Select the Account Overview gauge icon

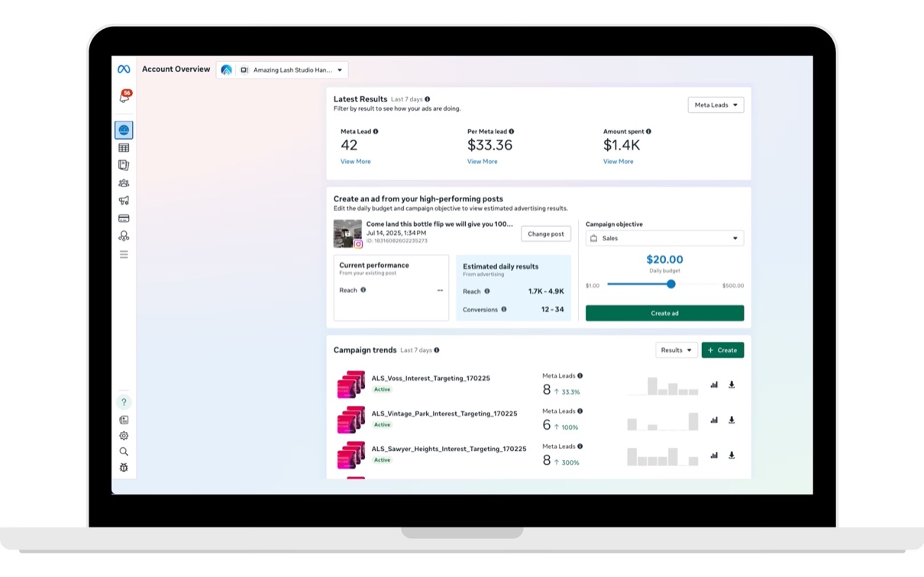124,131
